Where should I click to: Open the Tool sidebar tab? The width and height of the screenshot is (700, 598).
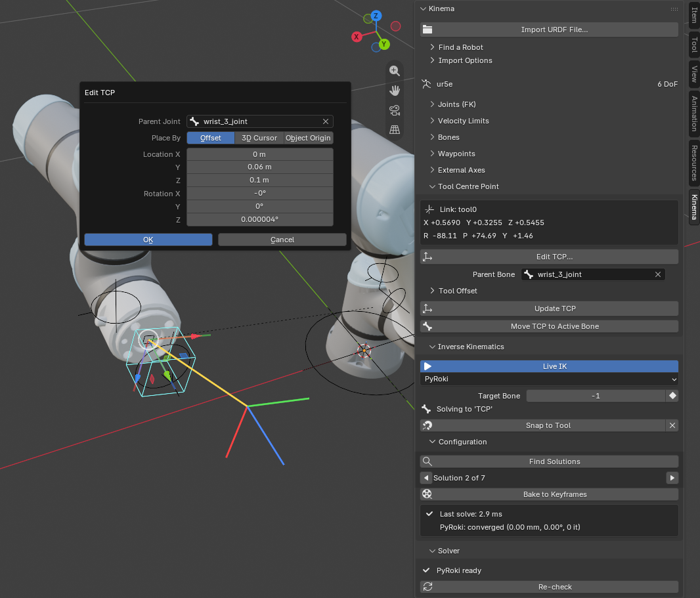click(x=694, y=44)
